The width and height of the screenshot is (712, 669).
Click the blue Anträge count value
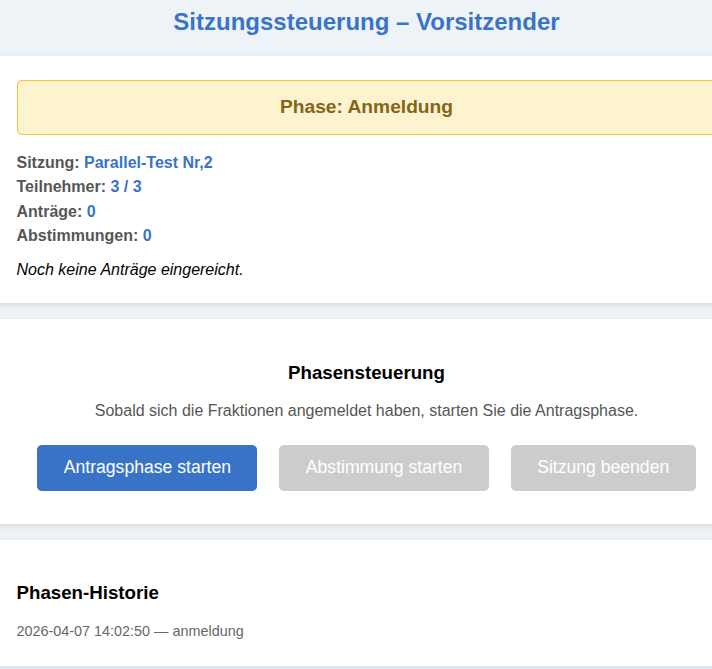[x=91, y=211]
